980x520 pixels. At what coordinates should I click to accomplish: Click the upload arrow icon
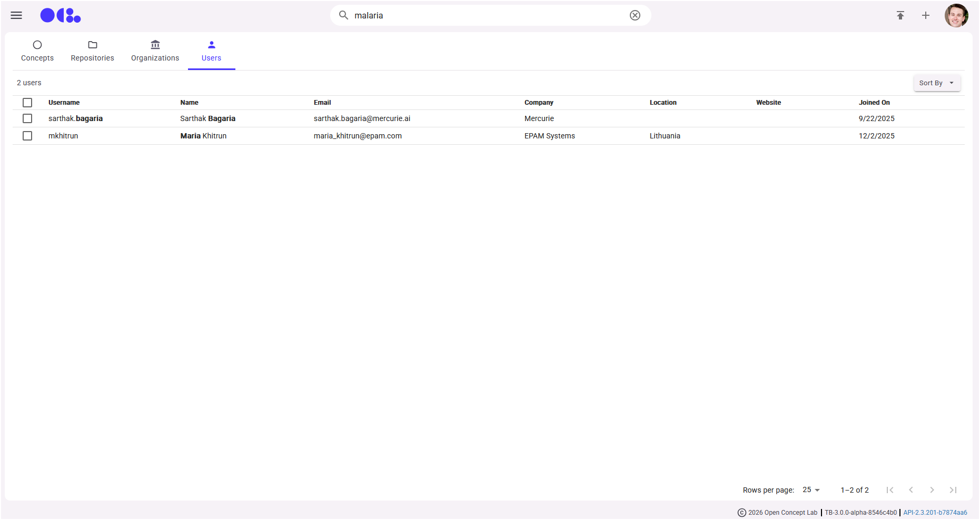coord(900,15)
